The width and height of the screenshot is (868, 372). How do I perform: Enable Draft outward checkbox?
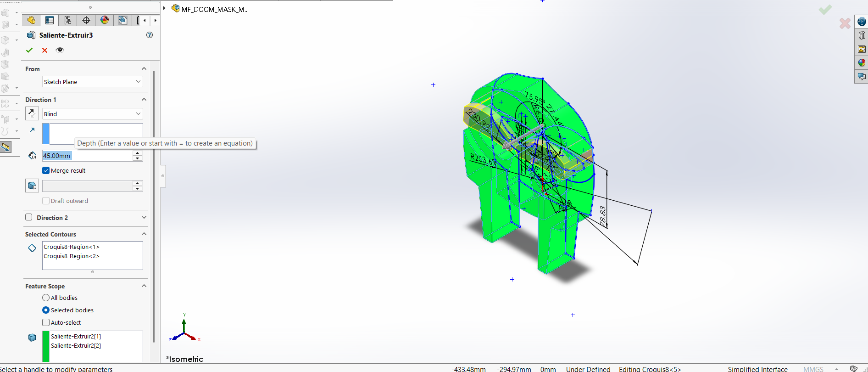coord(46,201)
